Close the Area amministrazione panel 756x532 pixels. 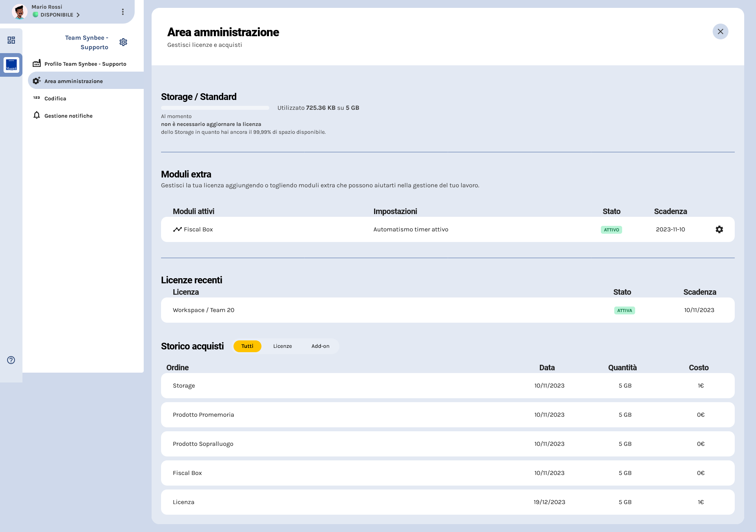coord(720,31)
